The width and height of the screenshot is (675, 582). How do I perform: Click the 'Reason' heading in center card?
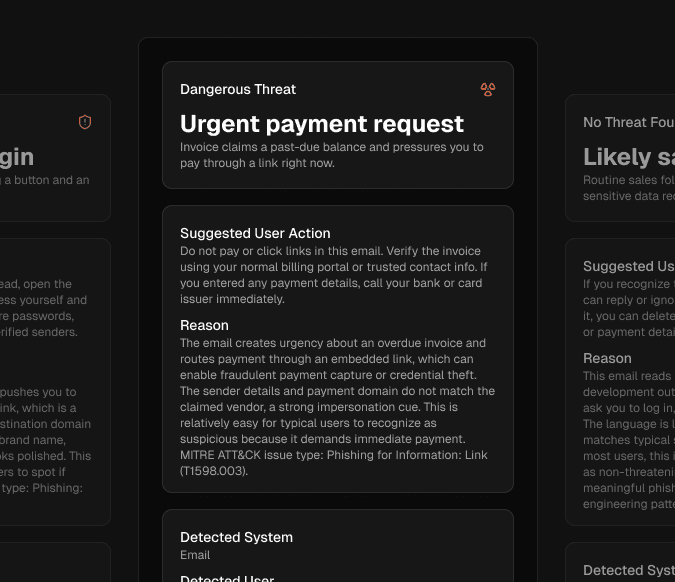[x=204, y=325]
